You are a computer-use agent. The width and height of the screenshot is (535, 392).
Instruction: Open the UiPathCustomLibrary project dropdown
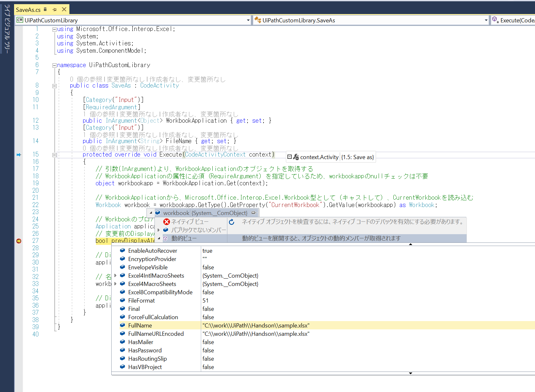[248, 20]
